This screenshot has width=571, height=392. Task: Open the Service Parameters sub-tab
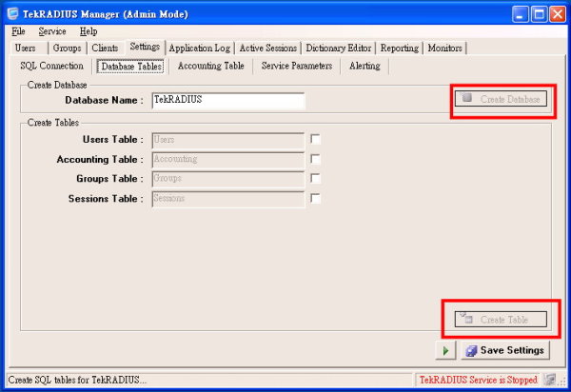[x=297, y=66]
